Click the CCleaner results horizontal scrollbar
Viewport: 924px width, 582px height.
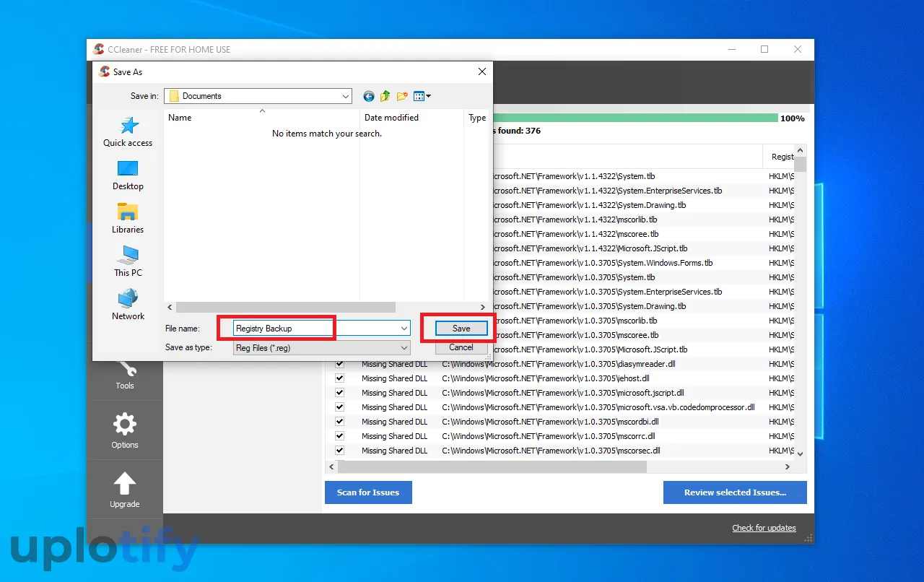tap(491, 467)
